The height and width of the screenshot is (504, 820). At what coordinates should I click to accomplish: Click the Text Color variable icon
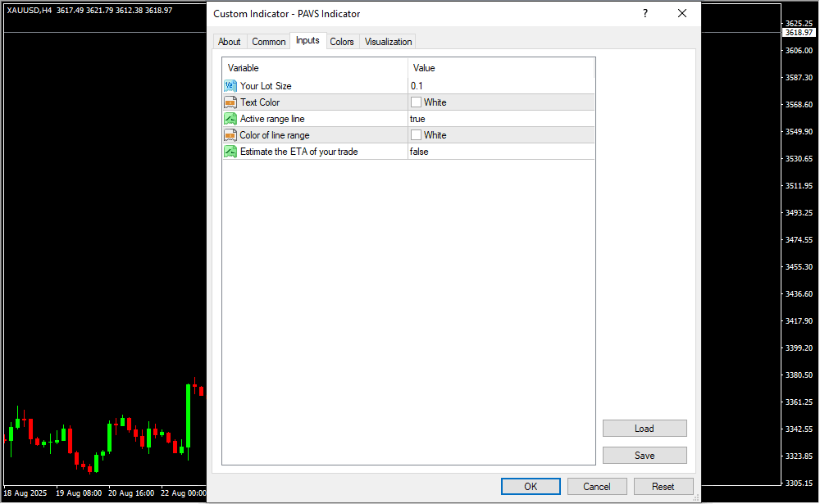tap(230, 102)
